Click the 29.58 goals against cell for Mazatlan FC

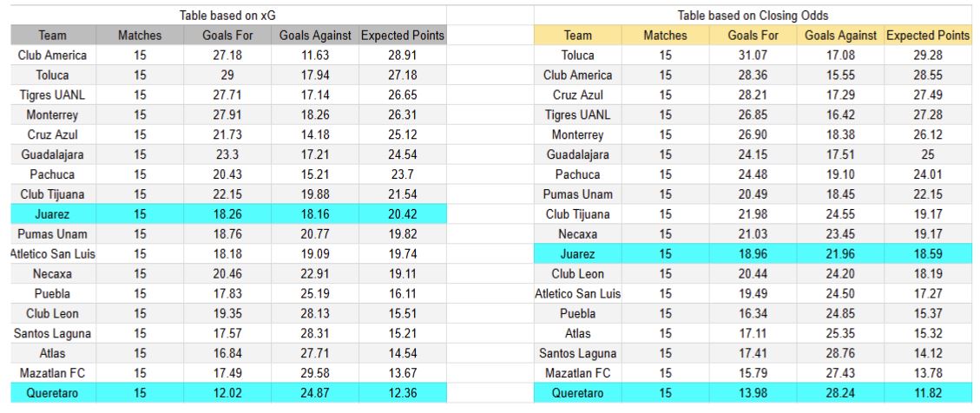[x=314, y=374]
